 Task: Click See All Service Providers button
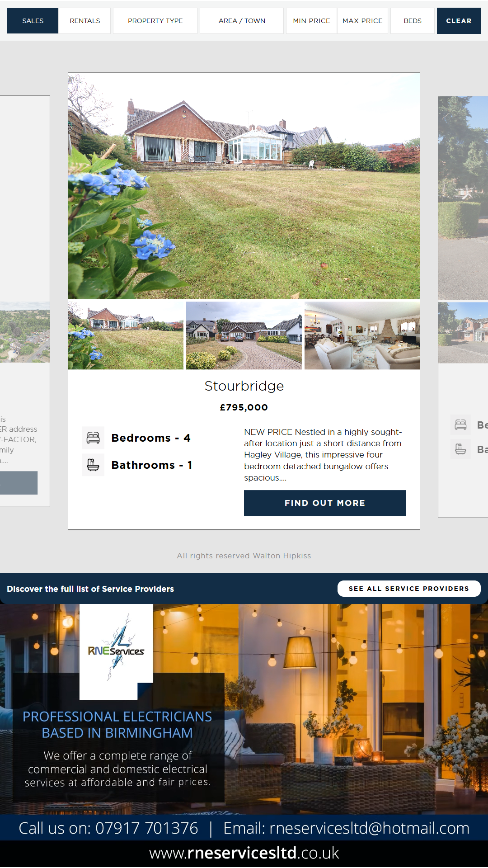[409, 589]
